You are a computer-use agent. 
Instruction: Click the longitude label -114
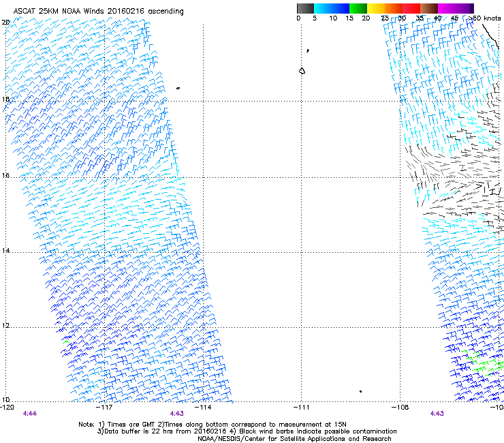203,408
